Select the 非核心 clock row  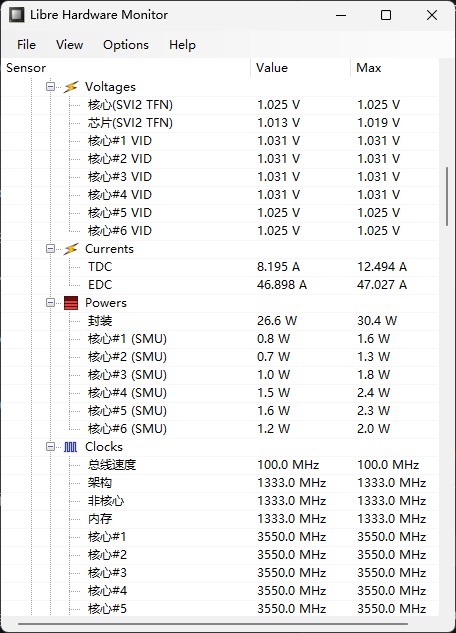coord(220,501)
